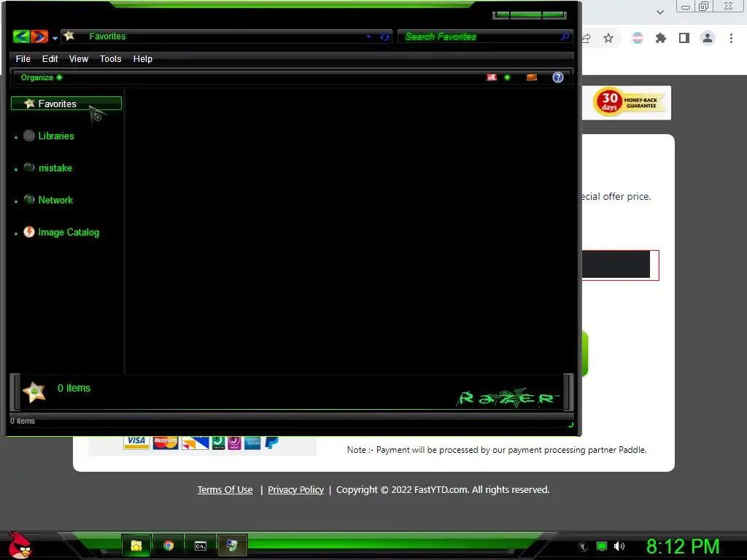Click the Network globe icon in sidebar
Screen dimensions: 747x560
[29, 200]
